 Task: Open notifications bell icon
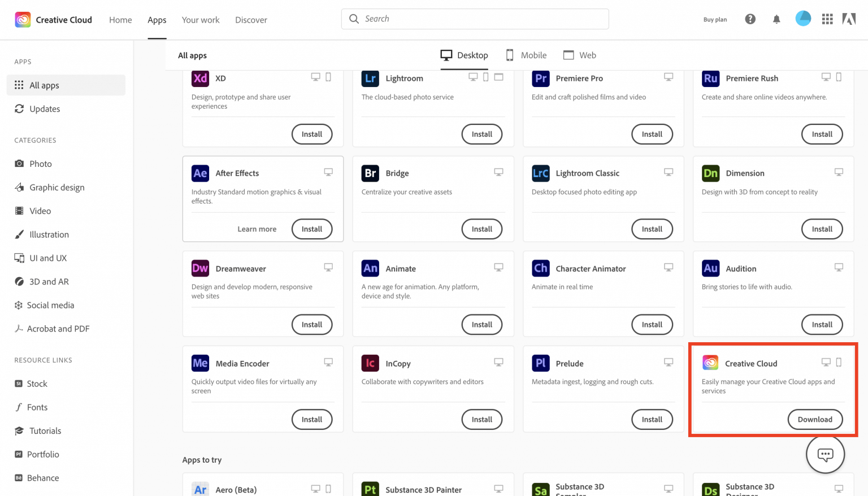coord(776,19)
